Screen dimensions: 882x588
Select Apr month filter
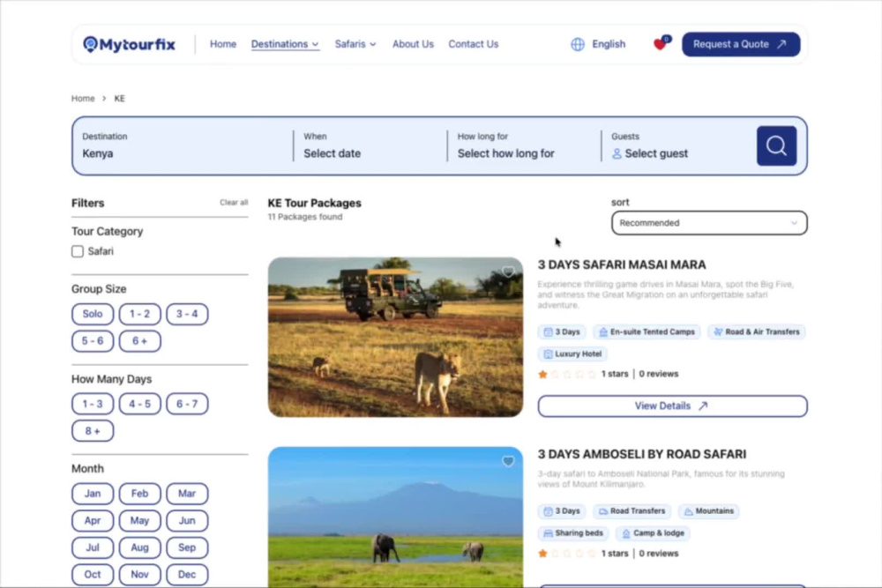point(93,521)
